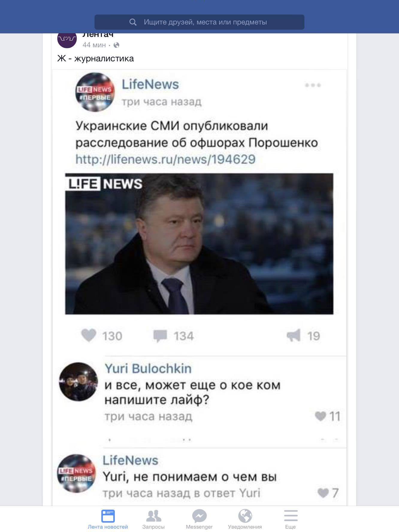Screen dimensions: 399x532
Task: Share post using megaphone icon 19
Action: 294,335
